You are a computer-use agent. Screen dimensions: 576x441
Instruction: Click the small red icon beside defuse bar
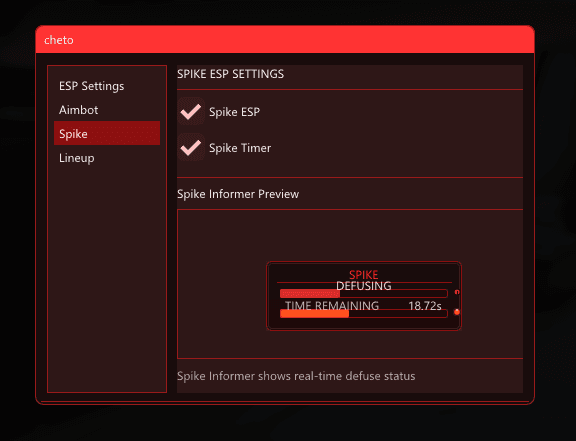coord(457,292)
